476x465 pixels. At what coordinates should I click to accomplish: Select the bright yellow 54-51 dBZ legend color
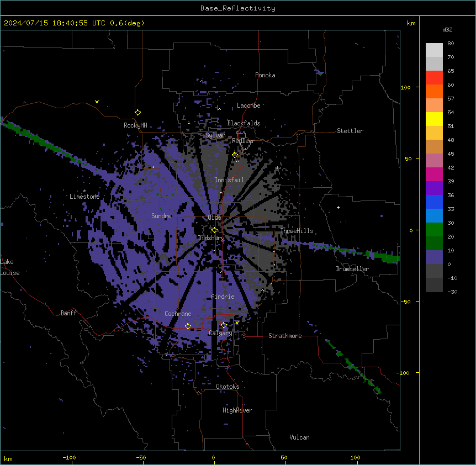tap(434, 119)
